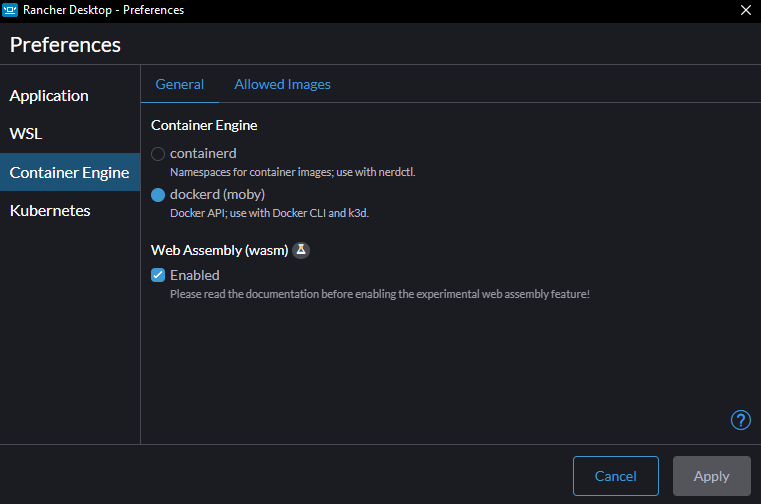Apply the preference changes
This screenshot has height=504, width=761.
point(711,476)
